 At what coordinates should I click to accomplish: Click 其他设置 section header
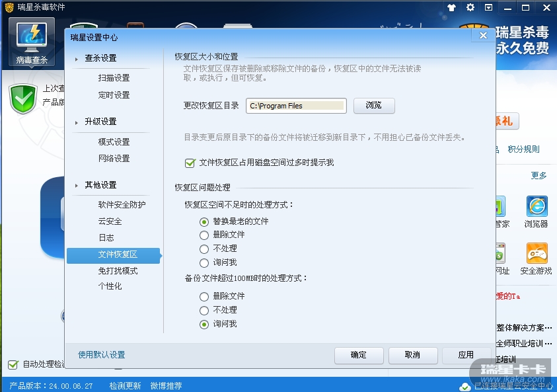click(x=100, y=185)
